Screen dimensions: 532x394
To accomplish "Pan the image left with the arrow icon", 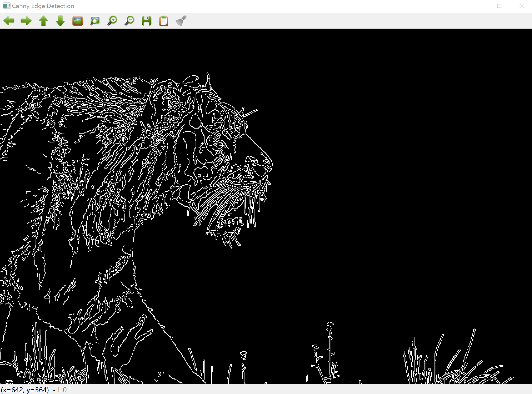I will pos(9,21).
